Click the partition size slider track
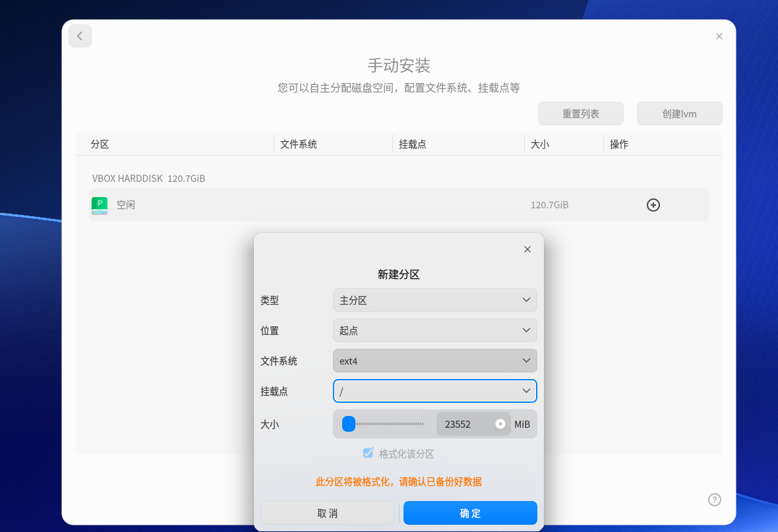 [383, 424]
